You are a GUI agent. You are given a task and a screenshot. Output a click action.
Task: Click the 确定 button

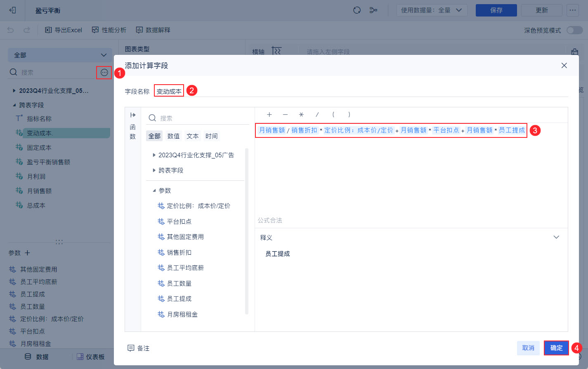556,348
